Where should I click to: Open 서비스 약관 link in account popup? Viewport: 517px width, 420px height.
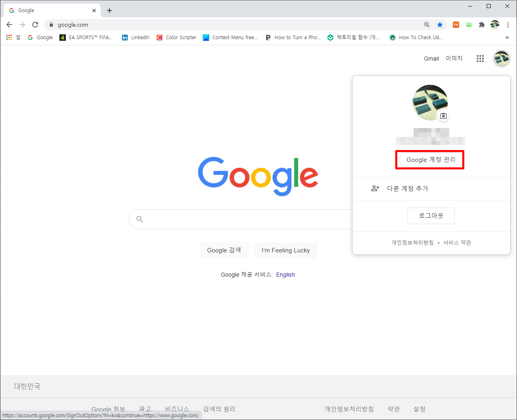click(457, 243)
